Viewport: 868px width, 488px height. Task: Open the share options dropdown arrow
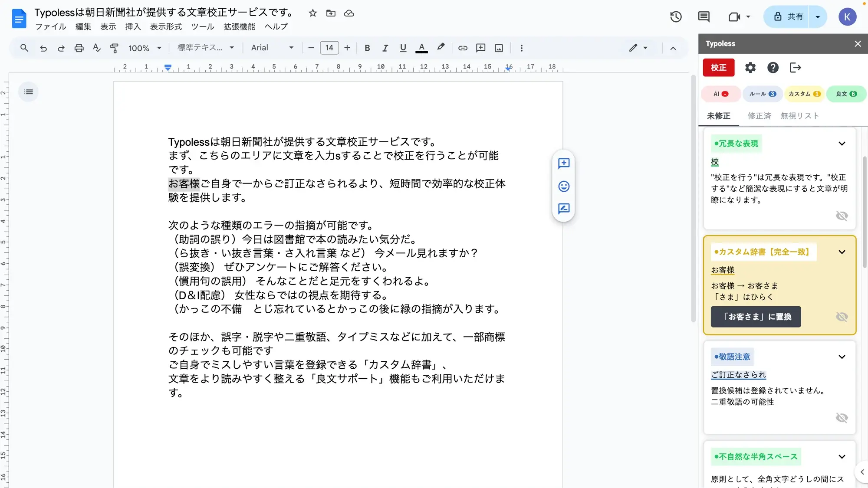point(818,17)
